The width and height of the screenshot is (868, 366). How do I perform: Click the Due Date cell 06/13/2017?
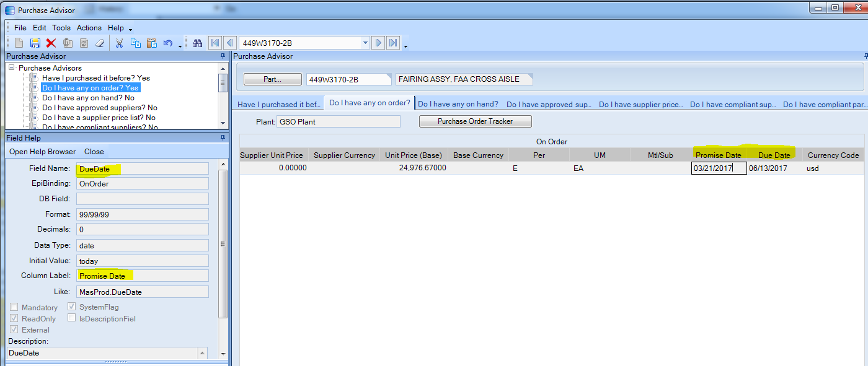point(774,168)
